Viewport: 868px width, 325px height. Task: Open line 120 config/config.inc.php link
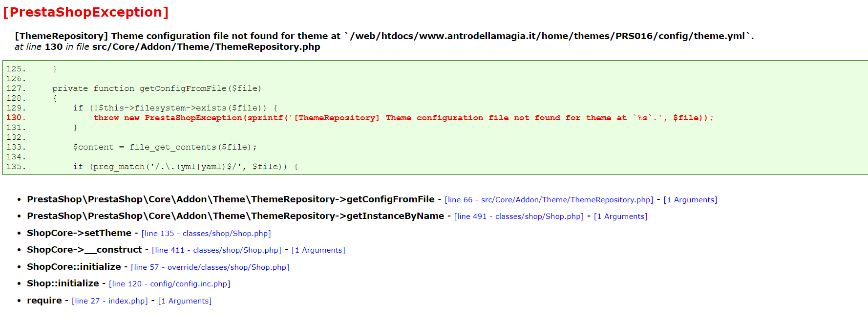coord(169,283)
